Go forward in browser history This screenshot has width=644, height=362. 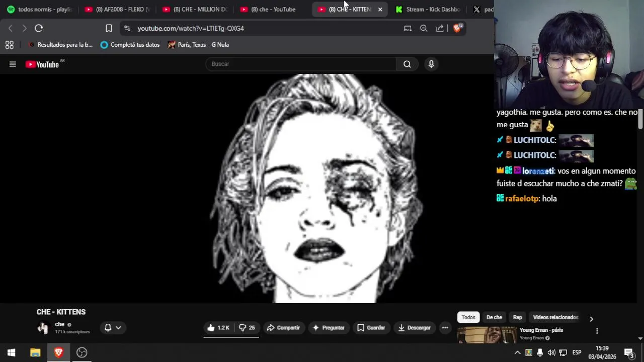24,28
